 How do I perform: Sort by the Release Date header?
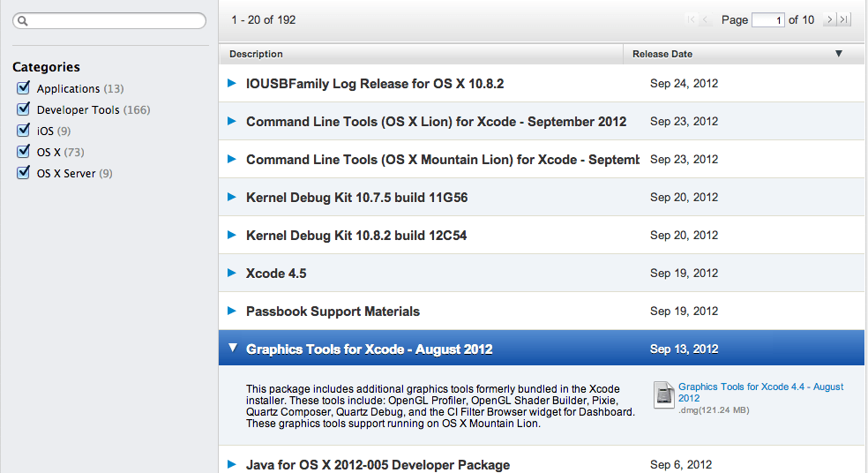(x=662, y=54)
